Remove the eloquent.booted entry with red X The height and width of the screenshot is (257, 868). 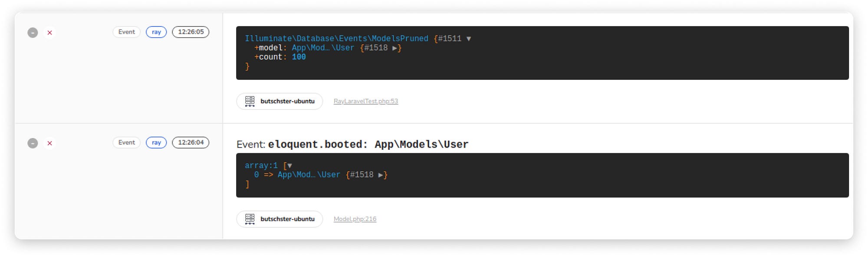(x=49, y=143)
